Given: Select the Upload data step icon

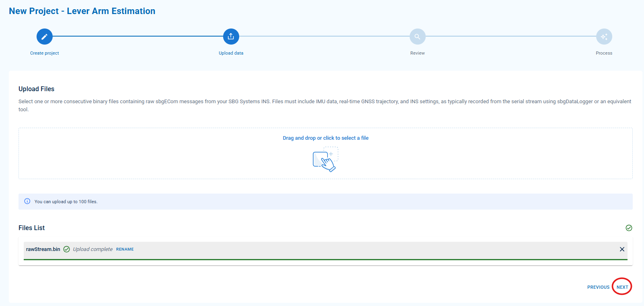Looking at the screenshot, I should click(231, 37).
